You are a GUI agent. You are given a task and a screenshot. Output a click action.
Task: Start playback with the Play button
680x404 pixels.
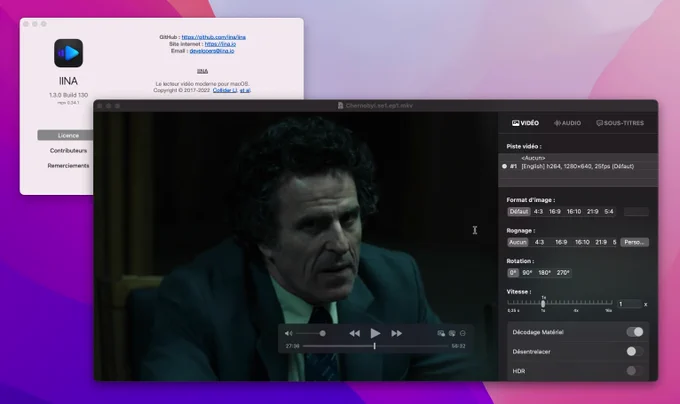pos(375,333)
